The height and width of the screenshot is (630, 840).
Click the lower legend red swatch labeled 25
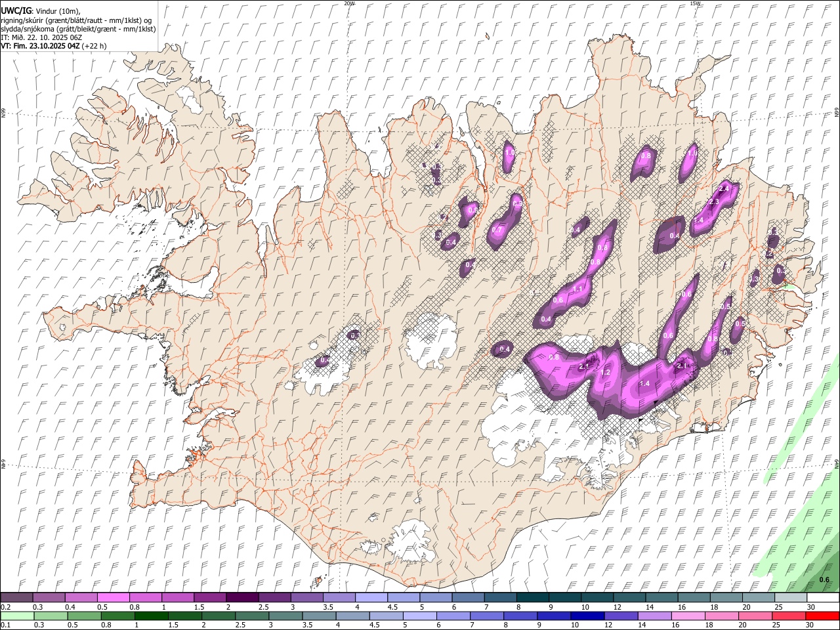789,616
